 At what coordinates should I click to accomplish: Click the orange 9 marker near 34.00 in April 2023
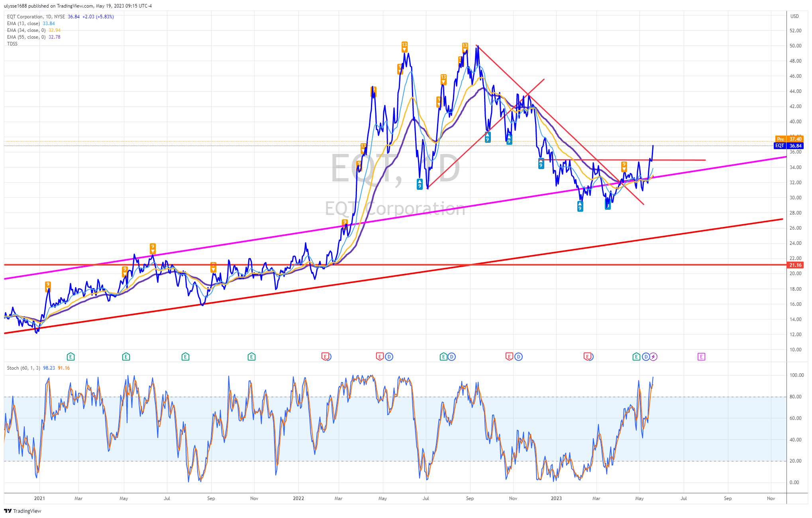pos(624,166)
